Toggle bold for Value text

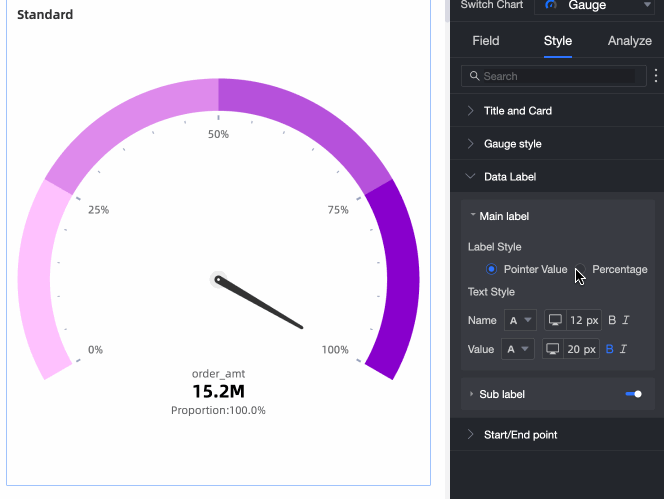pyautogui.click(x=610, y=349)
